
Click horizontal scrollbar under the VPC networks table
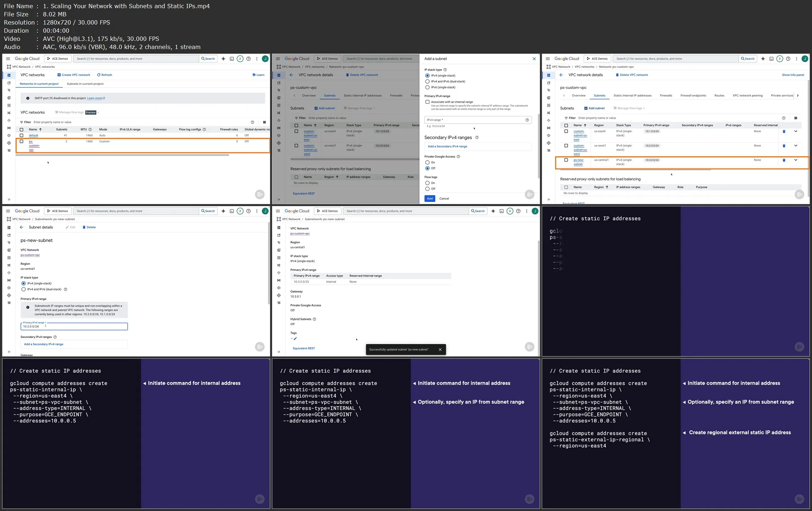pos(122,155)
